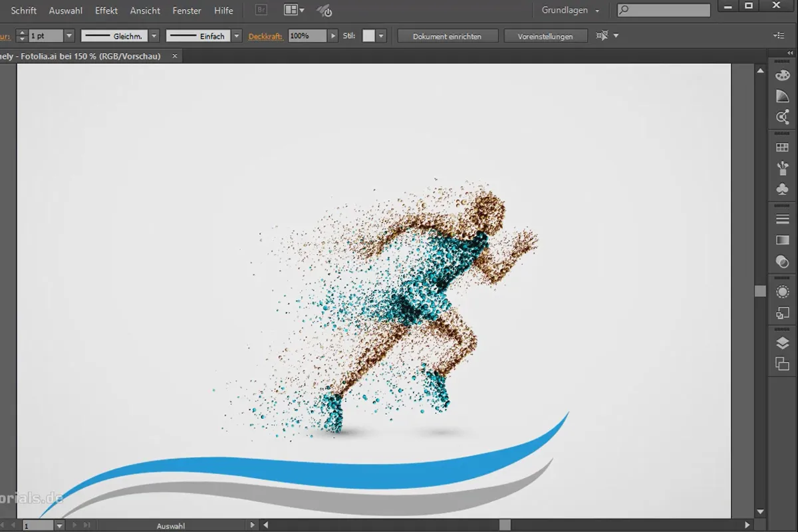
Task: Open the control bar options menu icon
Action: pyautogui.click(x=779, y=36)
